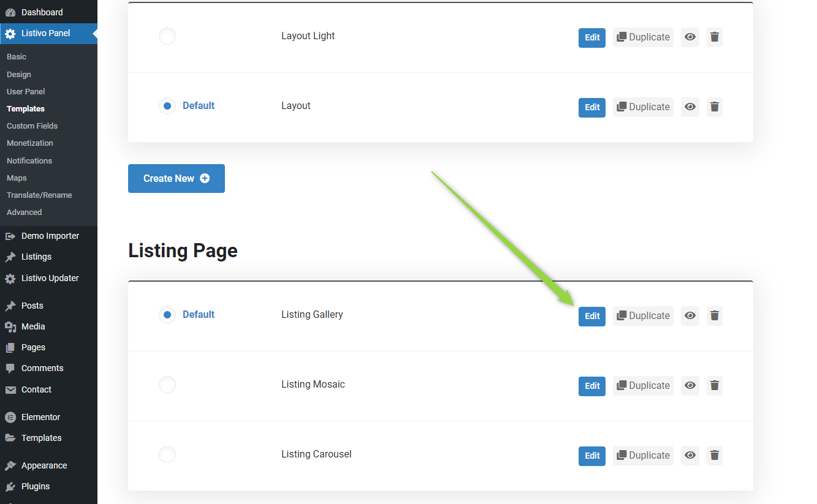
Task: Click the Elementor logo icon
Action: [10, 417]
